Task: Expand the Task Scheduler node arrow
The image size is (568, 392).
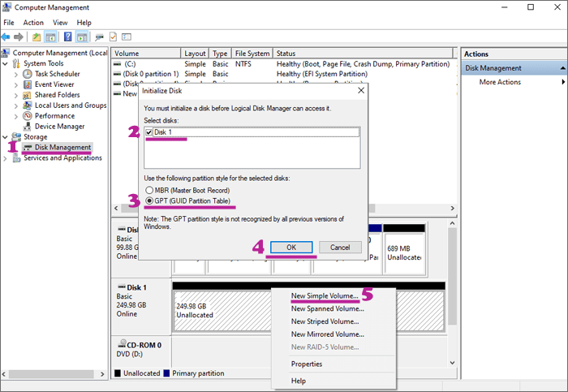Action: click(x=16, y=75)
